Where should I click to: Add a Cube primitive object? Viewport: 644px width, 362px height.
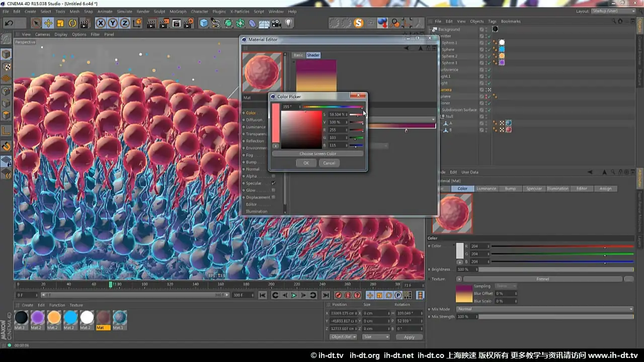click(x=204, y=23)
